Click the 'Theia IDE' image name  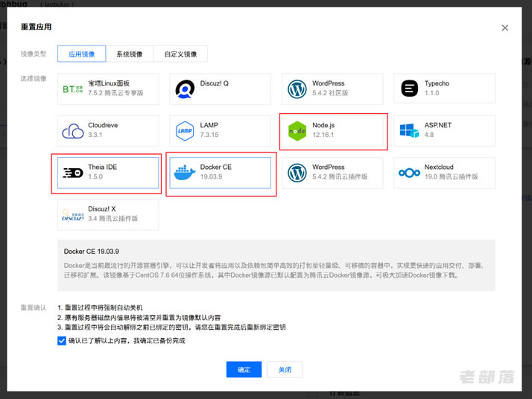(103, 167)
